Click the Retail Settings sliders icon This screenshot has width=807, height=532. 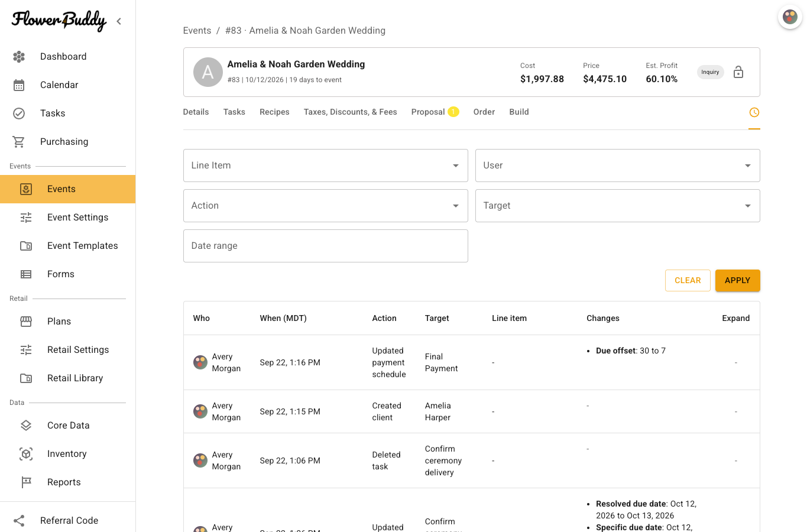[x=26, y=350]
